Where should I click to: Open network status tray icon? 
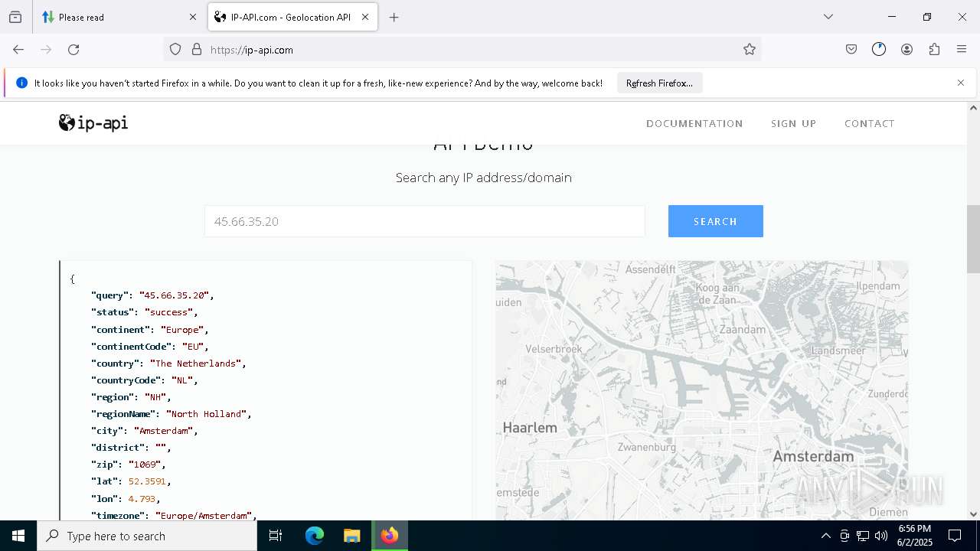coord(863,536)
